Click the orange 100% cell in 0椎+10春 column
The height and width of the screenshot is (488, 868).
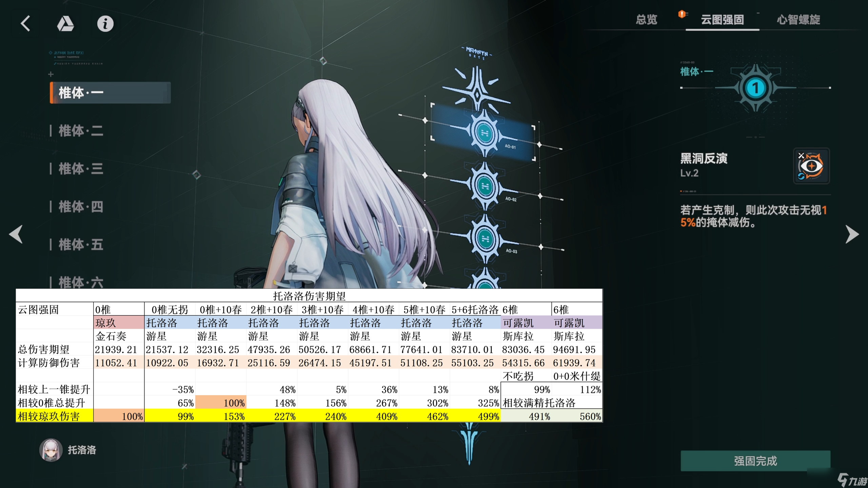click(220, 403)
